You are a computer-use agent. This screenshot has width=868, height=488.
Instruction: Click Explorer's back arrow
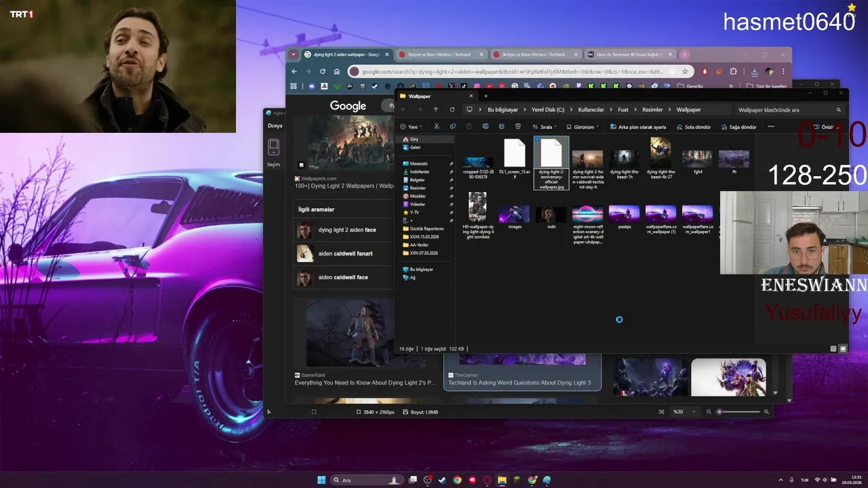[x=403, y=110]
